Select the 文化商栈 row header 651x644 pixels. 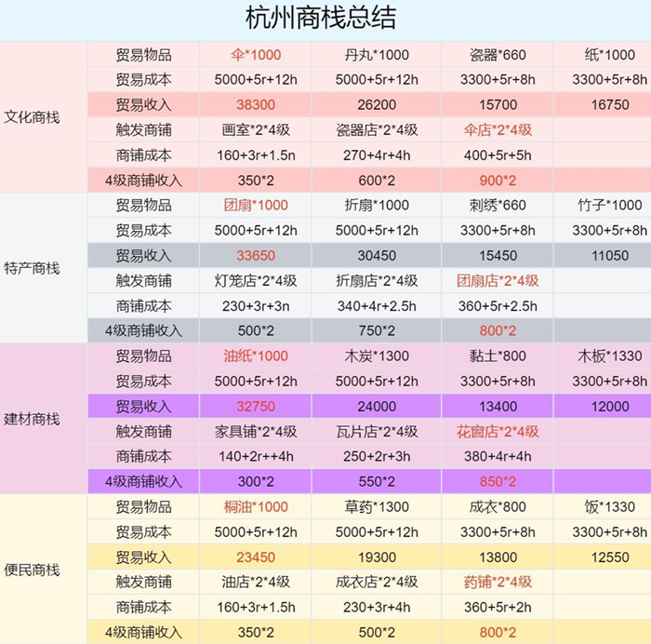coord(31,118)
